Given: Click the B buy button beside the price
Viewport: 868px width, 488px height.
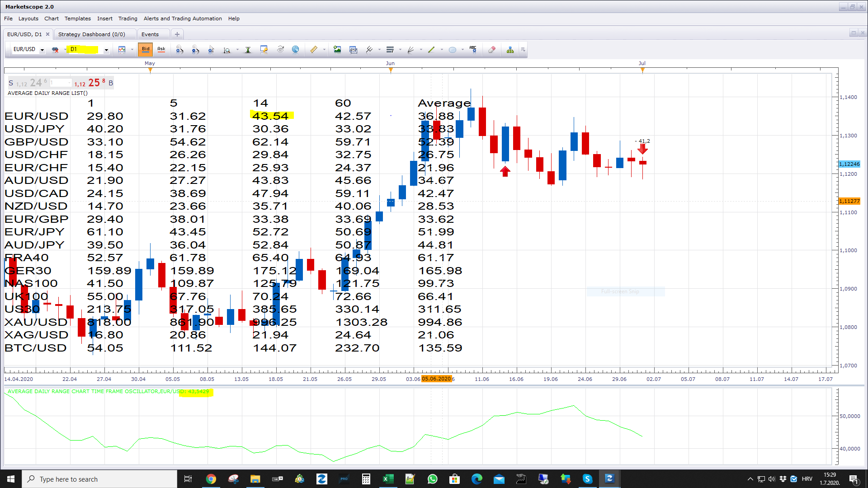Looking at the screenshot, I should click(111, 83).
